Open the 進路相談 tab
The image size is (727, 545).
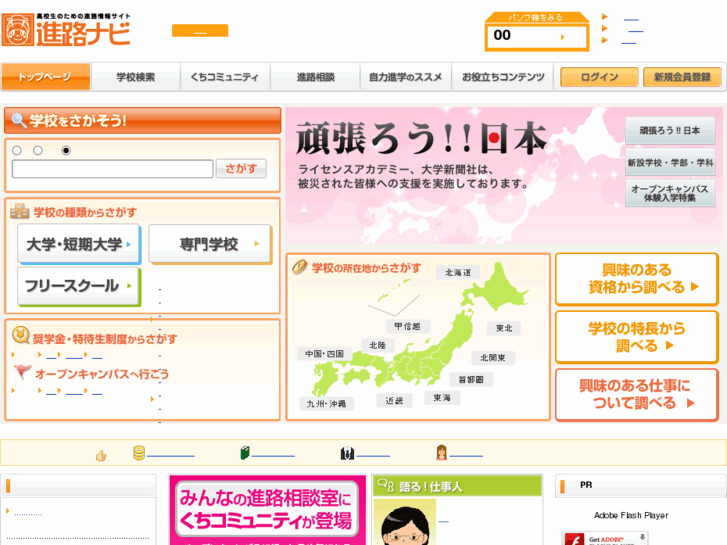315,77
